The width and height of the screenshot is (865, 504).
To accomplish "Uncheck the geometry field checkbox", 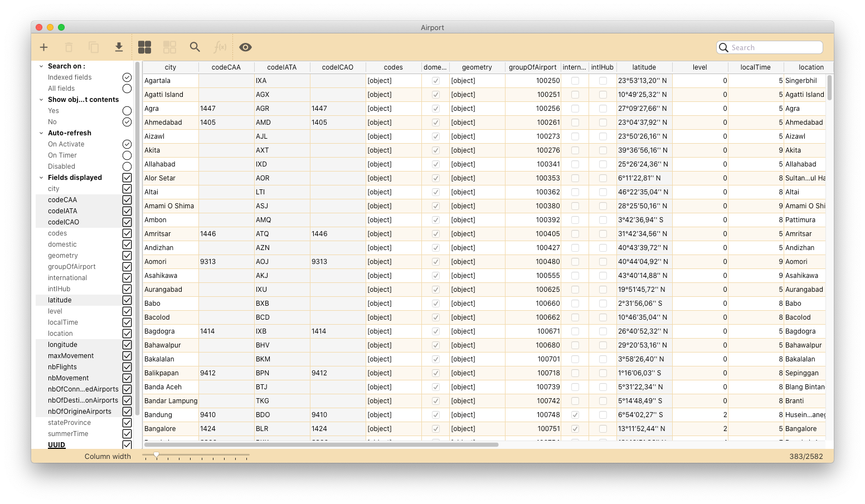I will [x=127, y=256].
